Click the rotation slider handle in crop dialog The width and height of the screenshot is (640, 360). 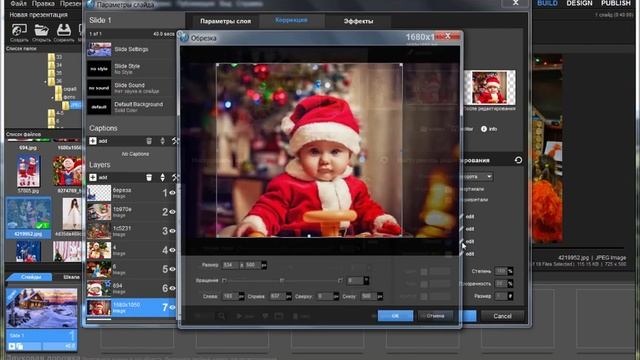[282, 281]
